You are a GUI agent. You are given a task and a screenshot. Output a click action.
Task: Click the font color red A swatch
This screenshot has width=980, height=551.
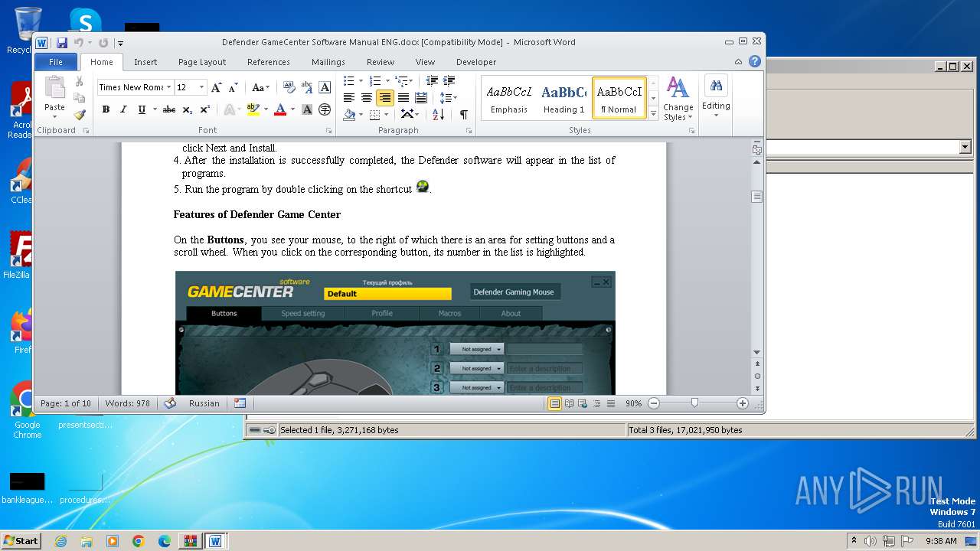point(280,109)
